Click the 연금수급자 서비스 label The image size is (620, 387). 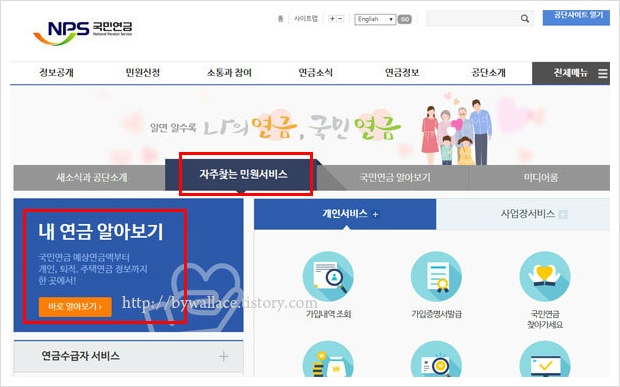pos(81,356)
